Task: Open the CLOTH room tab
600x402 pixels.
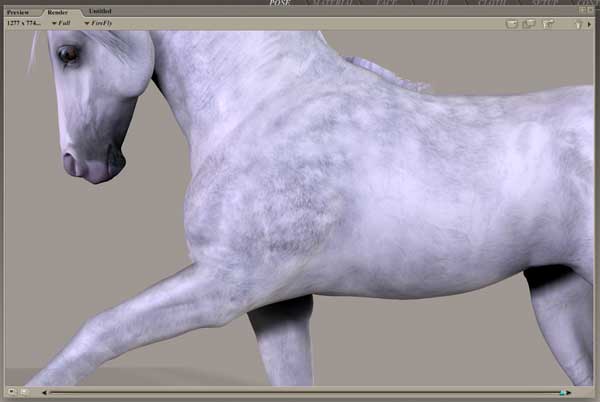Action: (x=494, y=3)
